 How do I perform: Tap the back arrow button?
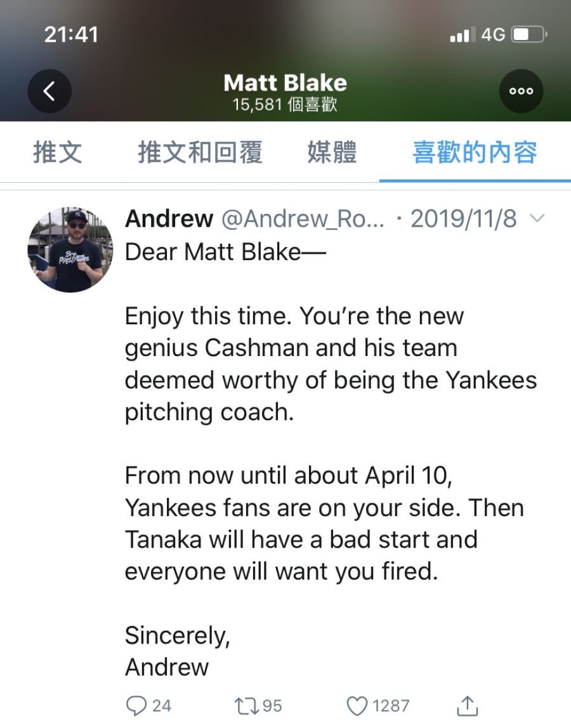49,91
